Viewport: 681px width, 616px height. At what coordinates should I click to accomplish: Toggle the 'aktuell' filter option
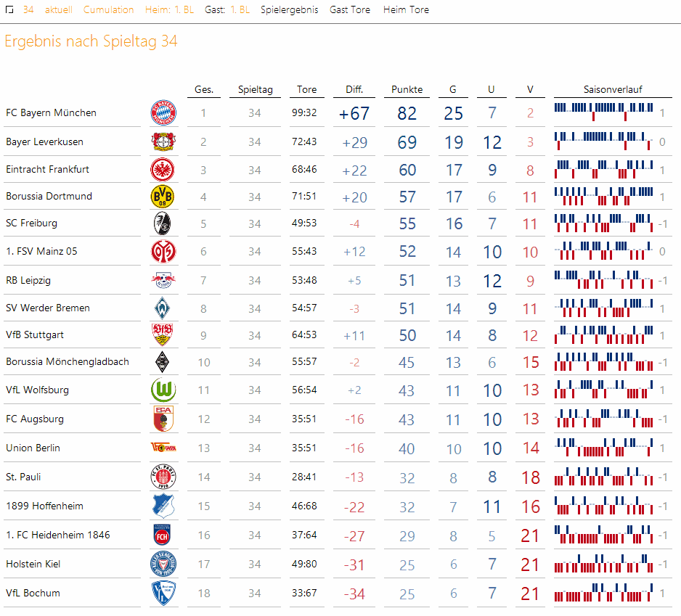click(59, 10)
